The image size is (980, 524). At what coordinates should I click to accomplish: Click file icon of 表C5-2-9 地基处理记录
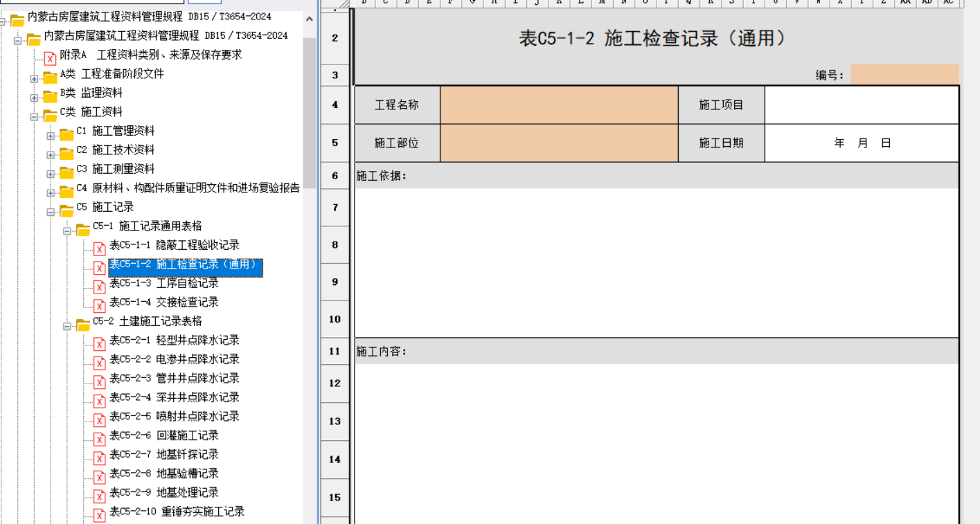99,496
